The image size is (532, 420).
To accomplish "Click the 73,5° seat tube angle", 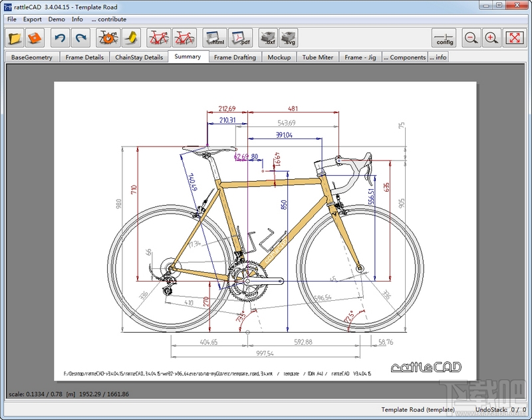I will click(241, 317).
